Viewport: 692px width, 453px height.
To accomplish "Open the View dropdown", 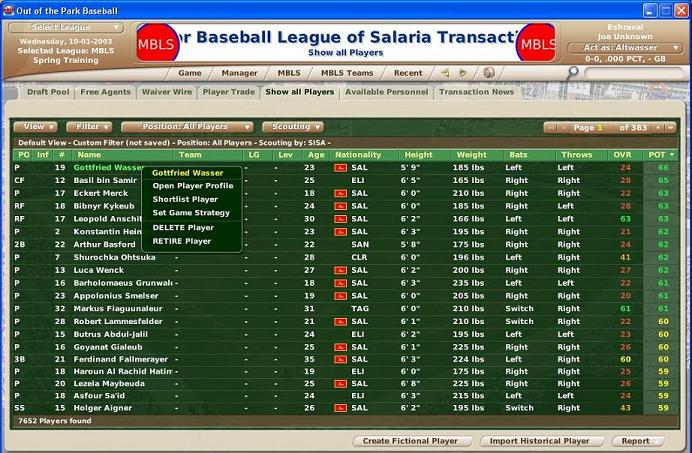I will tap(35, 127).
